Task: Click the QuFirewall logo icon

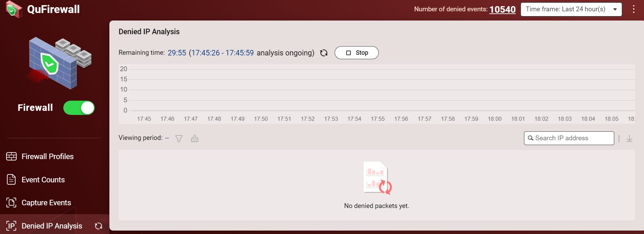Action: [x=14, y=9]
